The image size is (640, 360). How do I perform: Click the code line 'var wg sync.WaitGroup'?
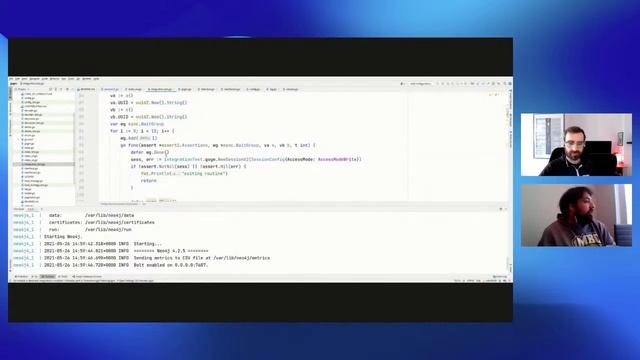point(137,124)
